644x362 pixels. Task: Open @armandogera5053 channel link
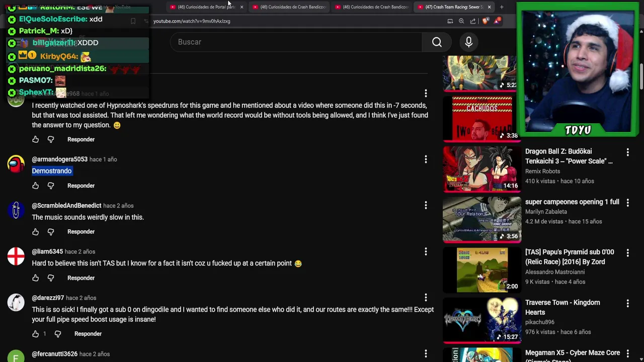tap(59, 159)
